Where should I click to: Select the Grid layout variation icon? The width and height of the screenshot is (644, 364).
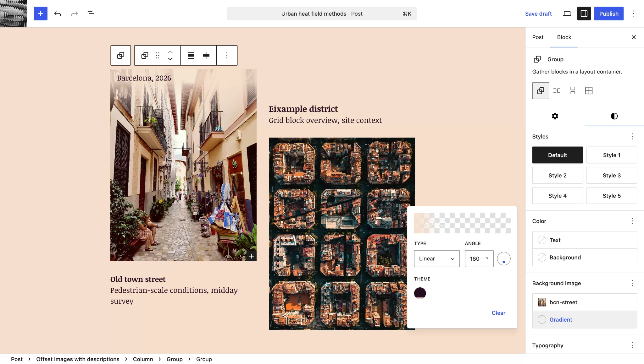(x=589, y=91)
